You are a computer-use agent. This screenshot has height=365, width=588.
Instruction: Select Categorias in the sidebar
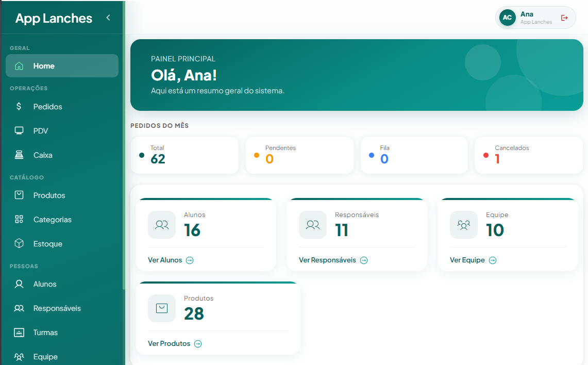pyautogui.click(x=62, y=220)
